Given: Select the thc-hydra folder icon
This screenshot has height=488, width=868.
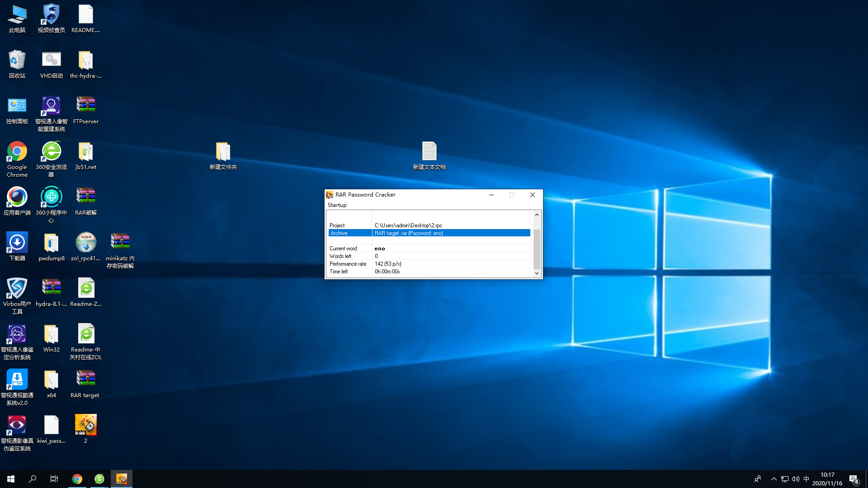Looking at the screenshot, I should click(85, 60).
